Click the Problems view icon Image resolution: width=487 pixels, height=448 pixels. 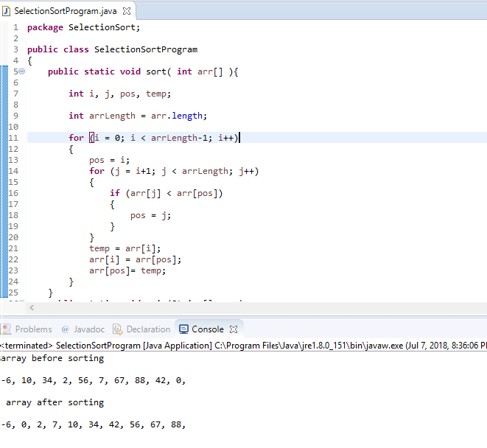click(6, 329)
